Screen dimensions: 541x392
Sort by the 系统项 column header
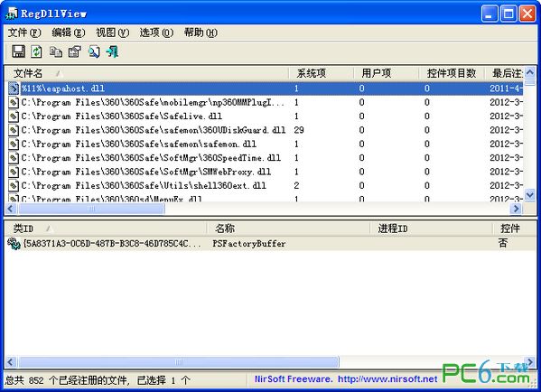point(322,73)
